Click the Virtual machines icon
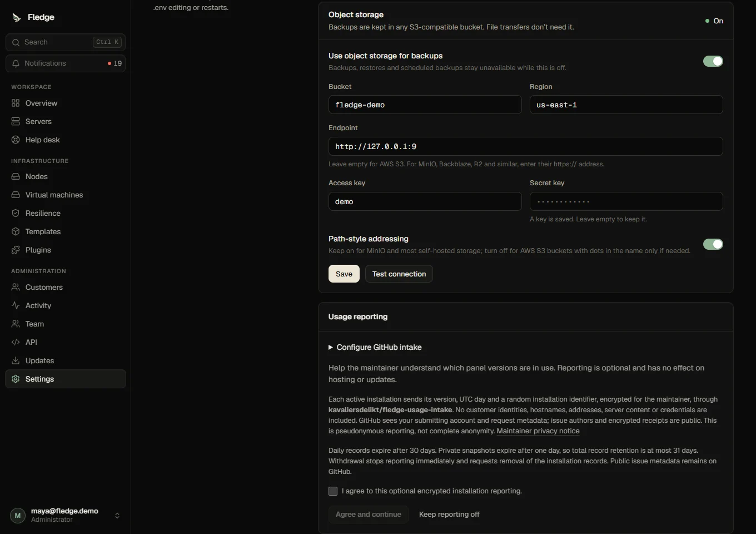756x534 pixels. (x=16, y=195)
